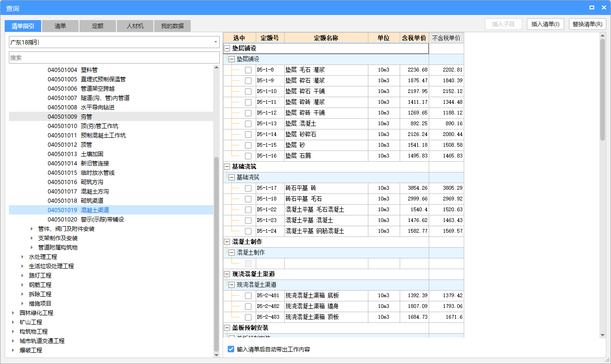The height and width of the screenshot is (364, 611).
Task: Collapse the bold 现浇混凝土渠道 group
Action: tap(227, 274)
